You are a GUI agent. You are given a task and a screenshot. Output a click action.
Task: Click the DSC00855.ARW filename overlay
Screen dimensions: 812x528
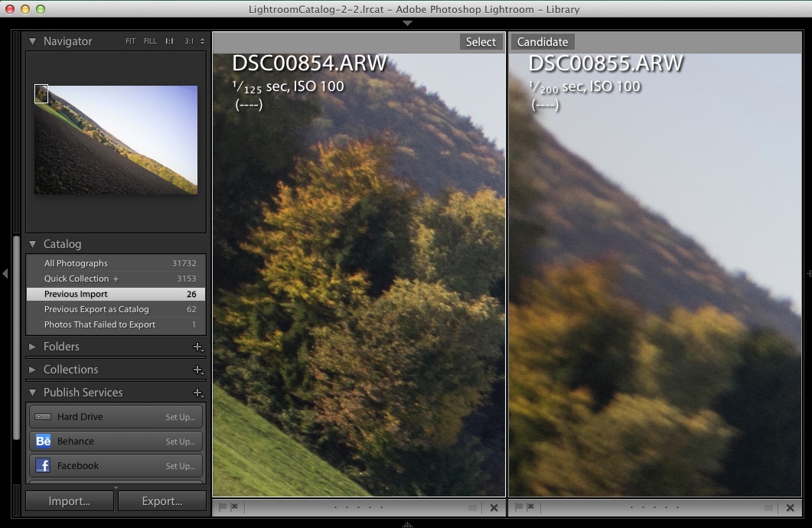605,64
